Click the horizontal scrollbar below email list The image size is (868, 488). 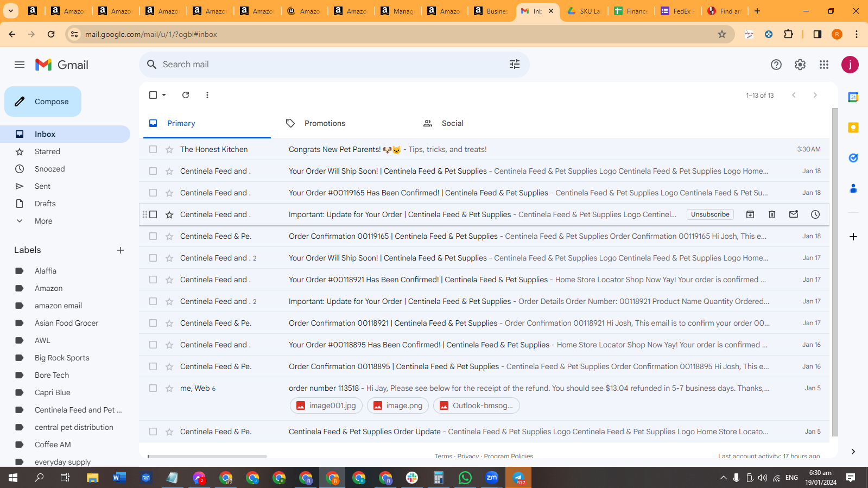(207, 457)
